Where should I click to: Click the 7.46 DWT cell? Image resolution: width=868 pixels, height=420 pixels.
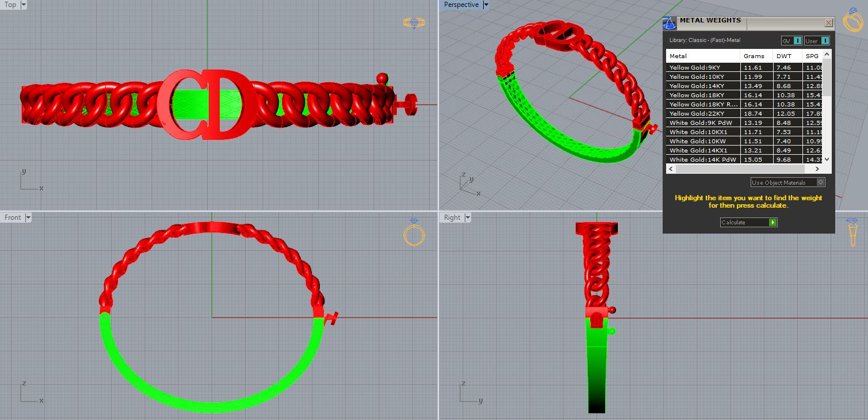787,67
